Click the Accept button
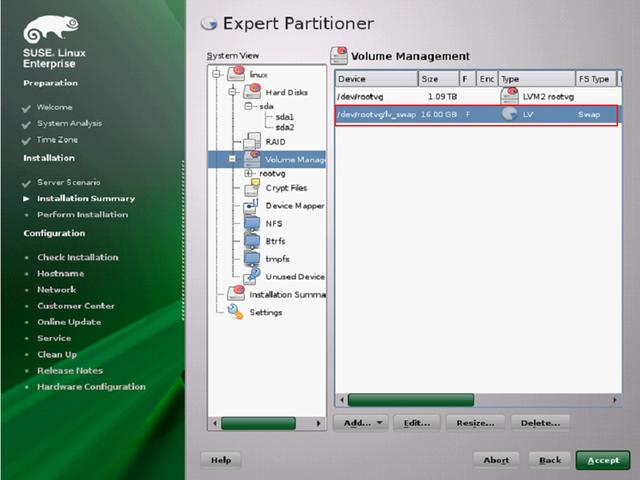Screen dimensions: 640x480 [603, 460]
